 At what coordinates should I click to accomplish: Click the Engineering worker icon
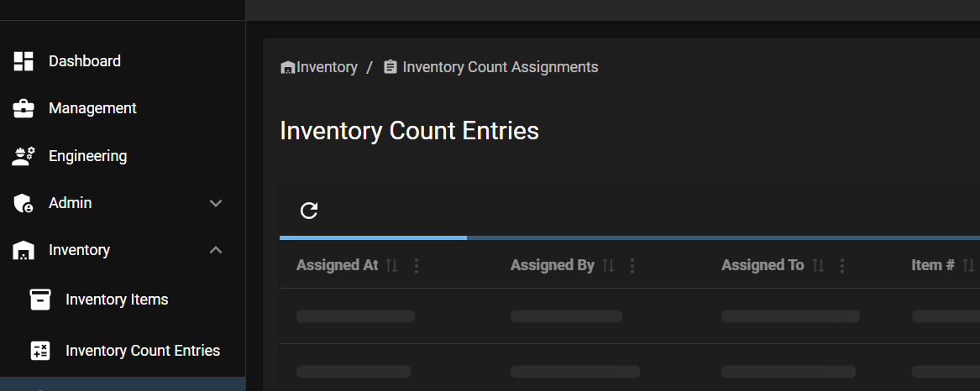(24, 156)
